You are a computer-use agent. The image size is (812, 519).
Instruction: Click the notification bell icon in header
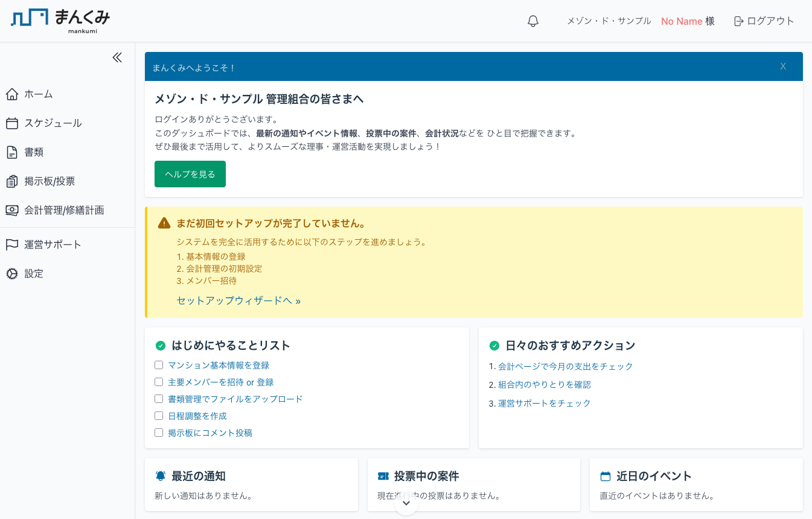(532, 21)
